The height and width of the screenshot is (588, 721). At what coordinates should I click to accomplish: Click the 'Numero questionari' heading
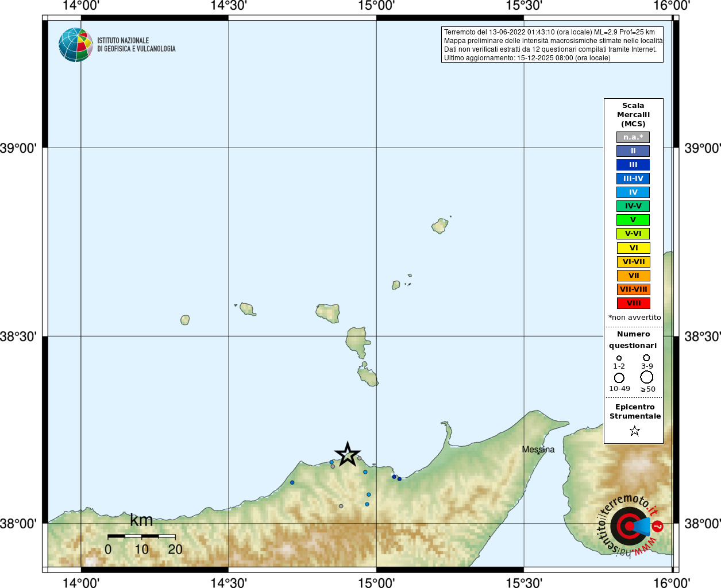(x=633, y=340)
